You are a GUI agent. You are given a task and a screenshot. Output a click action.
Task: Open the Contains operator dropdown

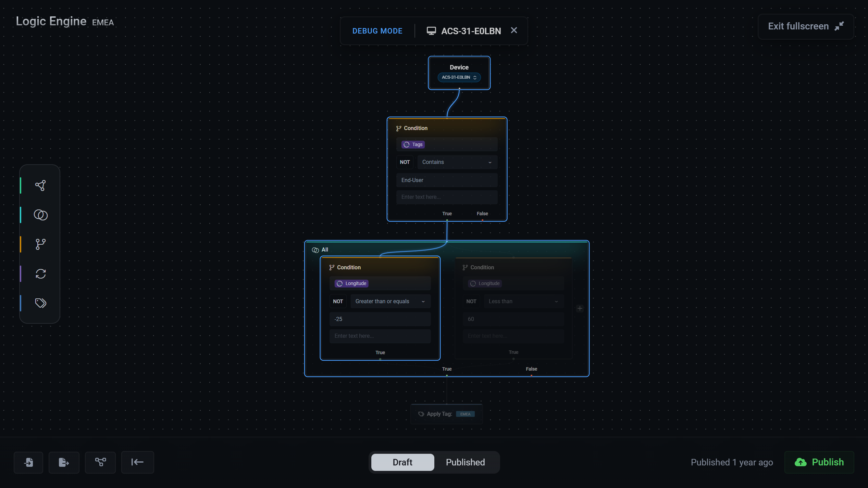click(457, 162)
